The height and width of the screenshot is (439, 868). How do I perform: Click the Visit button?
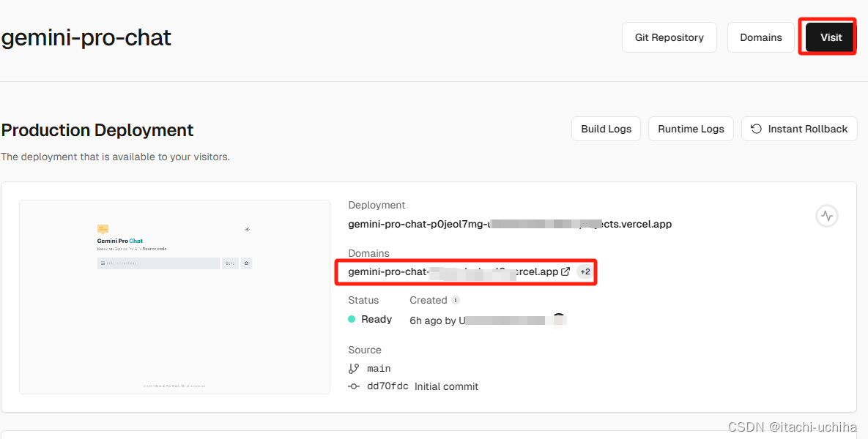pyautogui.click(x=831, y=37)
